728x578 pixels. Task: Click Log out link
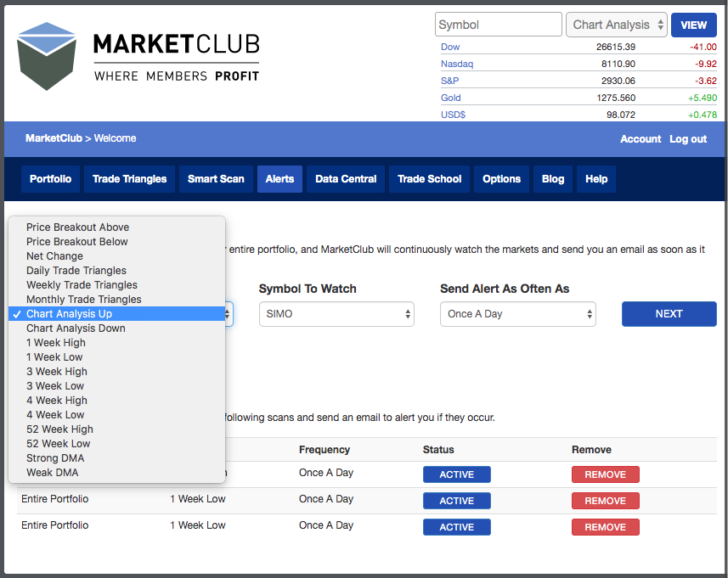(x=687, y=139)
